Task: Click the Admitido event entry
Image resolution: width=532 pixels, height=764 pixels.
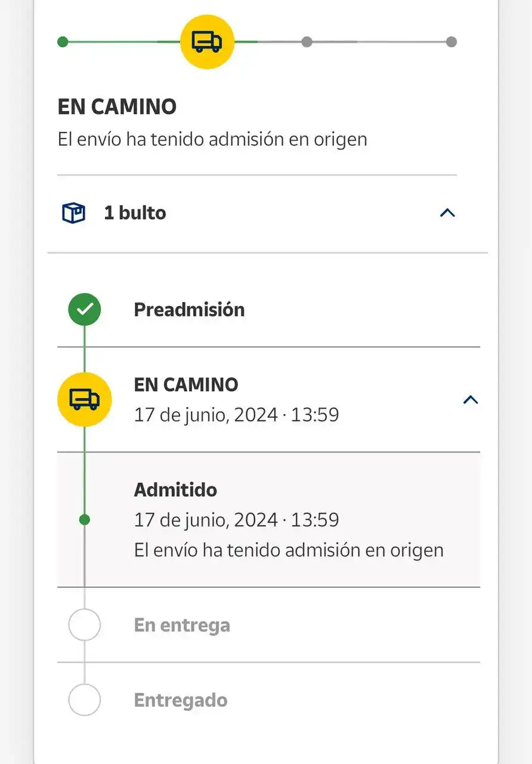Action: [175, 490]
